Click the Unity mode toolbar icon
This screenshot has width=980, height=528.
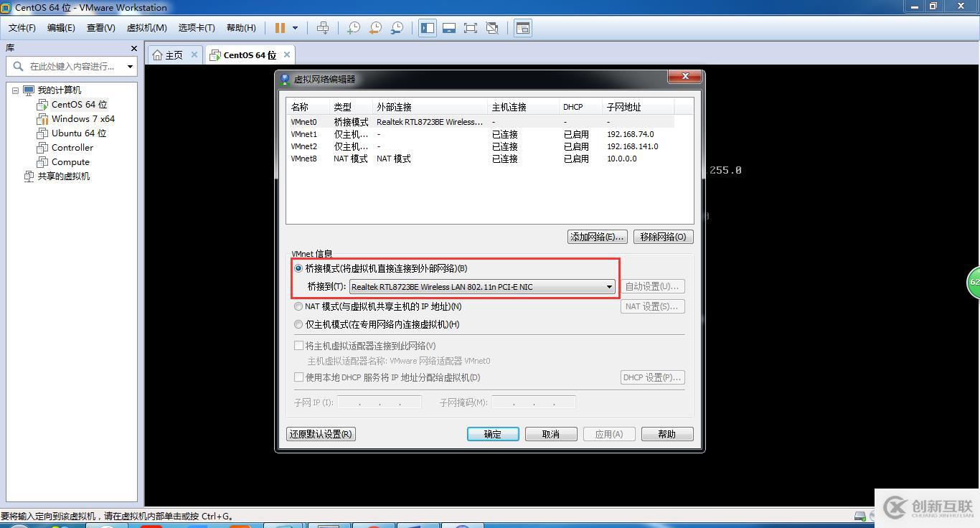492,28
